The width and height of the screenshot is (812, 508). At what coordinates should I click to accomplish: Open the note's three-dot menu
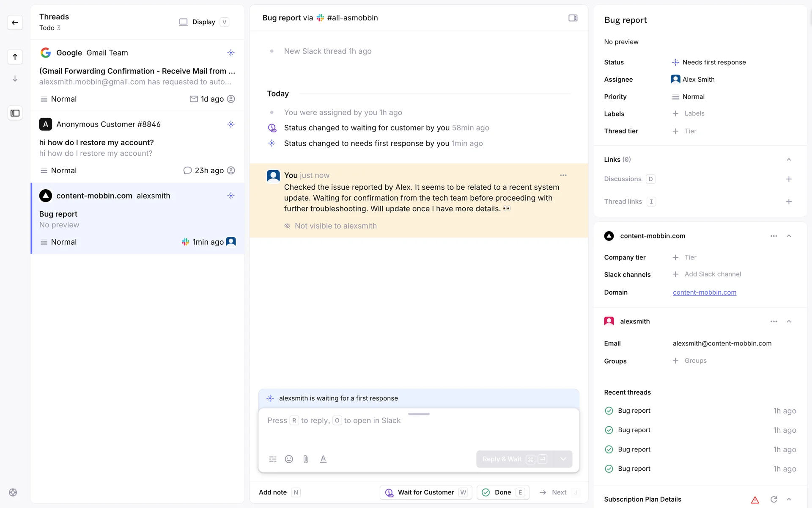(x=563, y=175)
